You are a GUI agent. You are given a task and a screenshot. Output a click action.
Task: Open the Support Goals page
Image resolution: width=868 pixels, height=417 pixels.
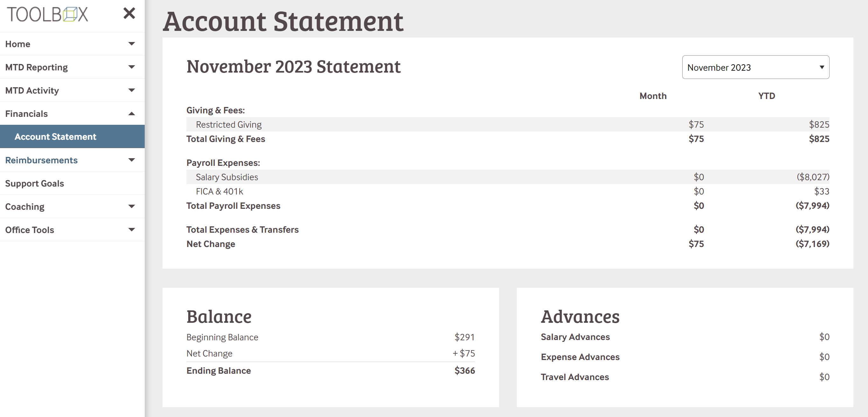(35, 183)
